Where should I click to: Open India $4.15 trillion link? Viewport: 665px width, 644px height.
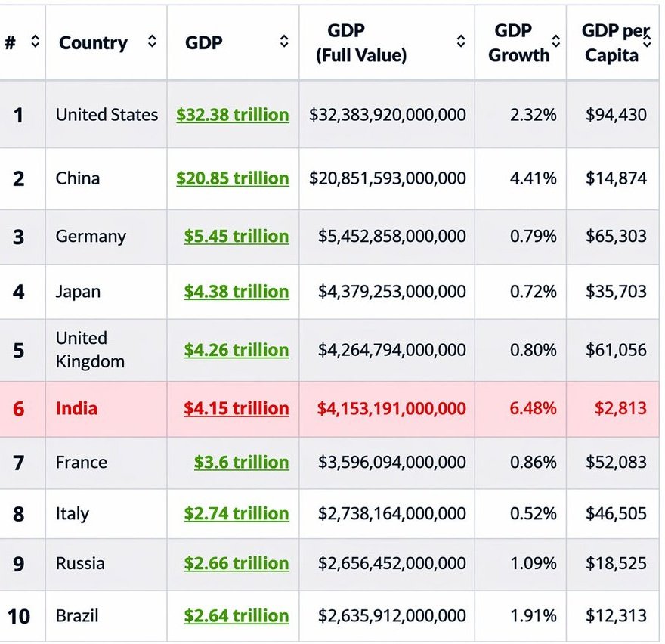(x=237, y=408)
